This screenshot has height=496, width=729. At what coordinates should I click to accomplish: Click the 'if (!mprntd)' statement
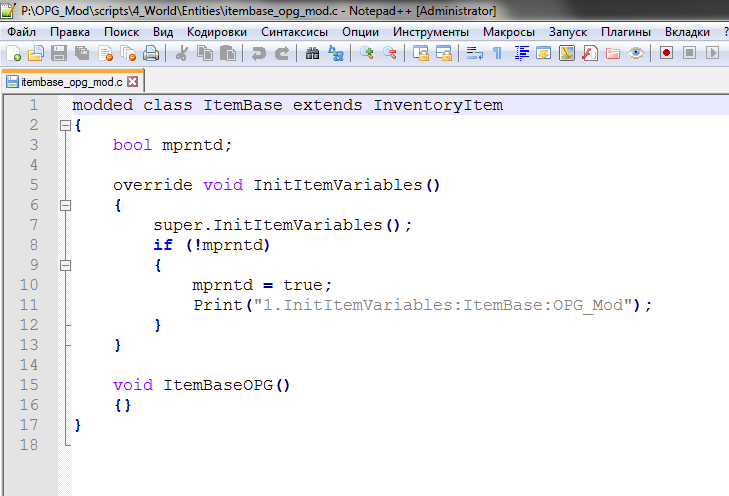[x=212, y=245]
